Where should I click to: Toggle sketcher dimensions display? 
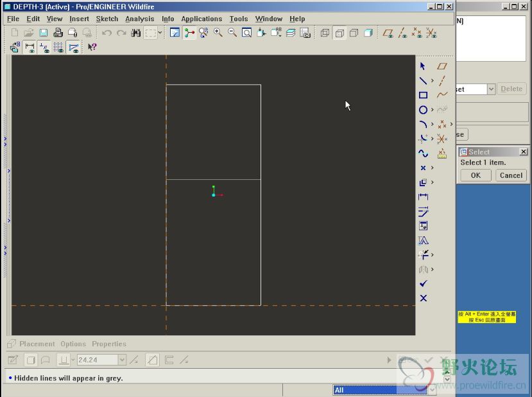click(x=30, y=47)
